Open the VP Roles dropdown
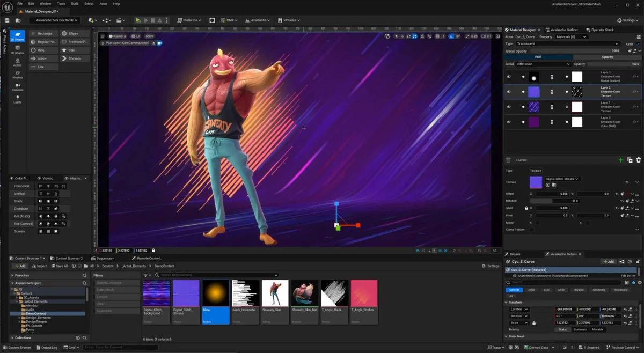The width and height of the screenshot is (644, 353). pyautogui.click(x=288, y=20)
